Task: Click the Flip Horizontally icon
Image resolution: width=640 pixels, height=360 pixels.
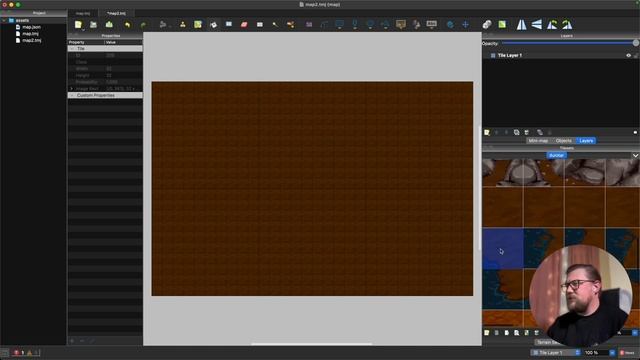Action: pos(521,24)
